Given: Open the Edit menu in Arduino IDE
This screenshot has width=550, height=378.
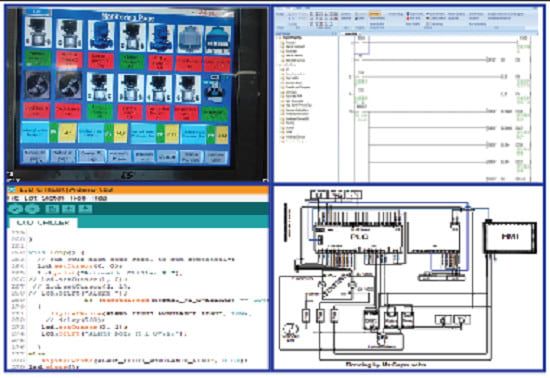Looking at the screenshot, I should pos(31,198).
